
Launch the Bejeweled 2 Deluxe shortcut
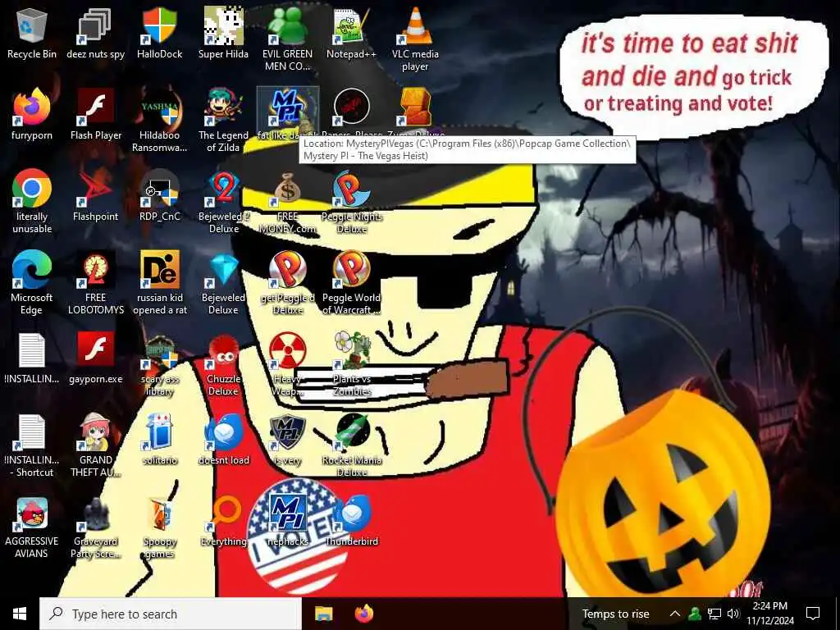point(223,202)
